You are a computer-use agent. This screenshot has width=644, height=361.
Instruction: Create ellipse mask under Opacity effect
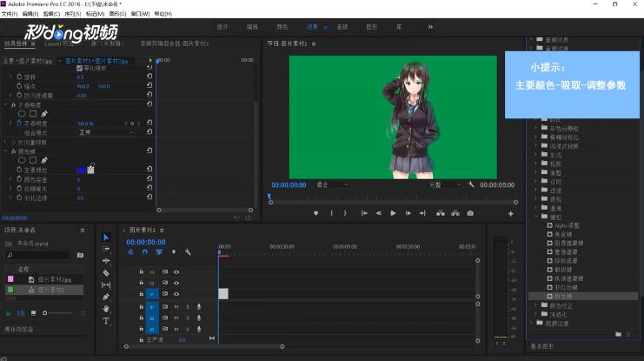[22, 113]
